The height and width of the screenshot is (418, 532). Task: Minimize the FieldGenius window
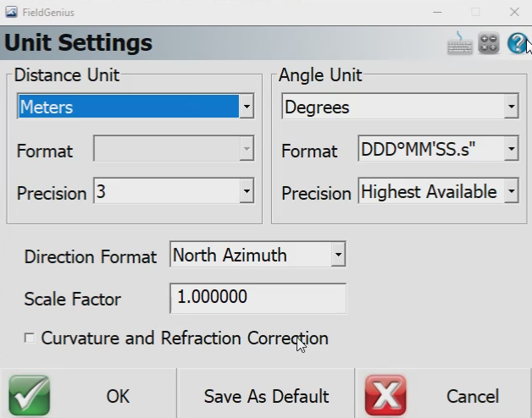436,12
